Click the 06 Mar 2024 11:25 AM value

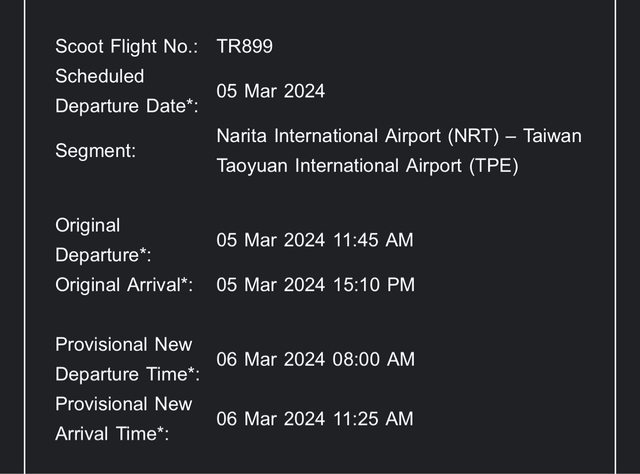point(315,419)
